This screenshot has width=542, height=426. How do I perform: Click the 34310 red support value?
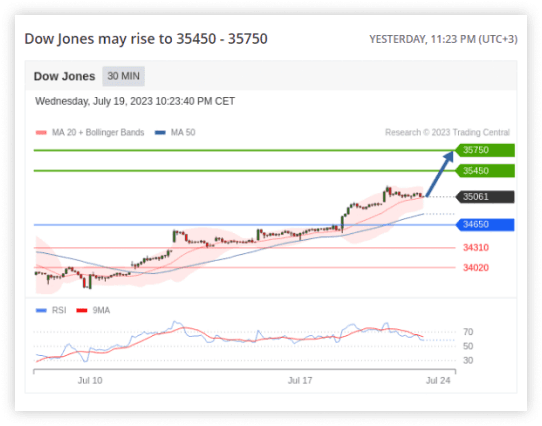pyautogui.click(x=476, y=248)
